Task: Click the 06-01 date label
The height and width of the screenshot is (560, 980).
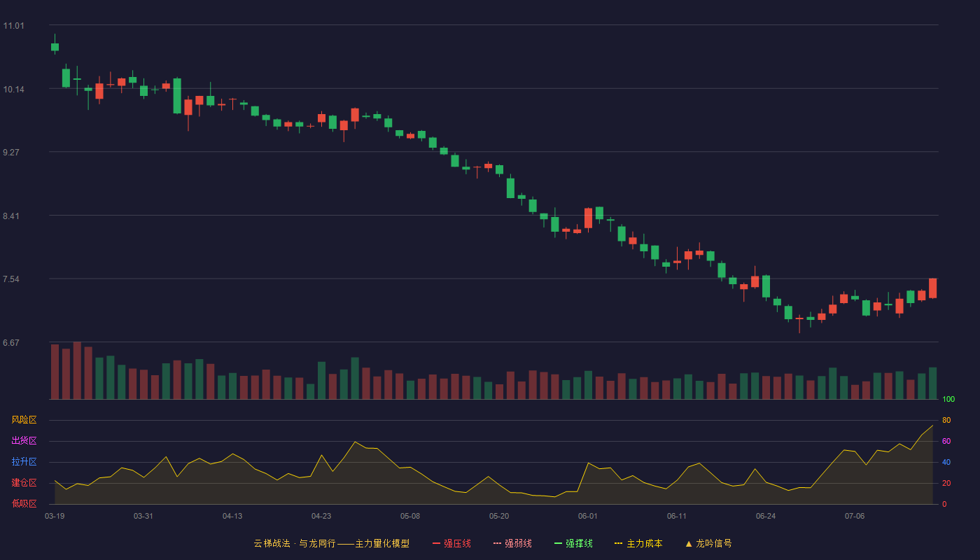Action: [x=588, y=516]
